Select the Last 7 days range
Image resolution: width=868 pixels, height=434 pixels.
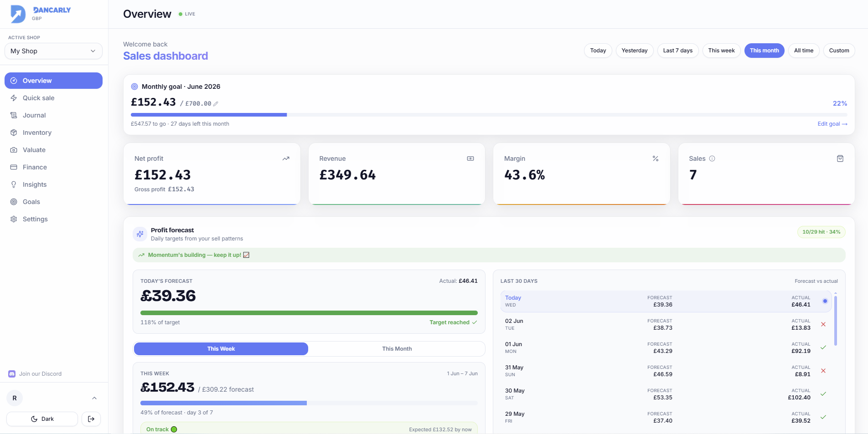(678, 51)
